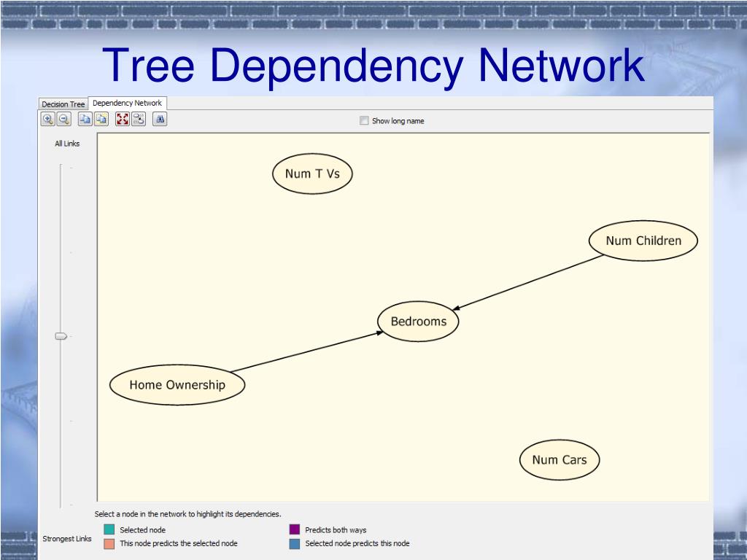This screenshot has width=747, height=560.
Task: Select the Num Children node
Action: 643,241
